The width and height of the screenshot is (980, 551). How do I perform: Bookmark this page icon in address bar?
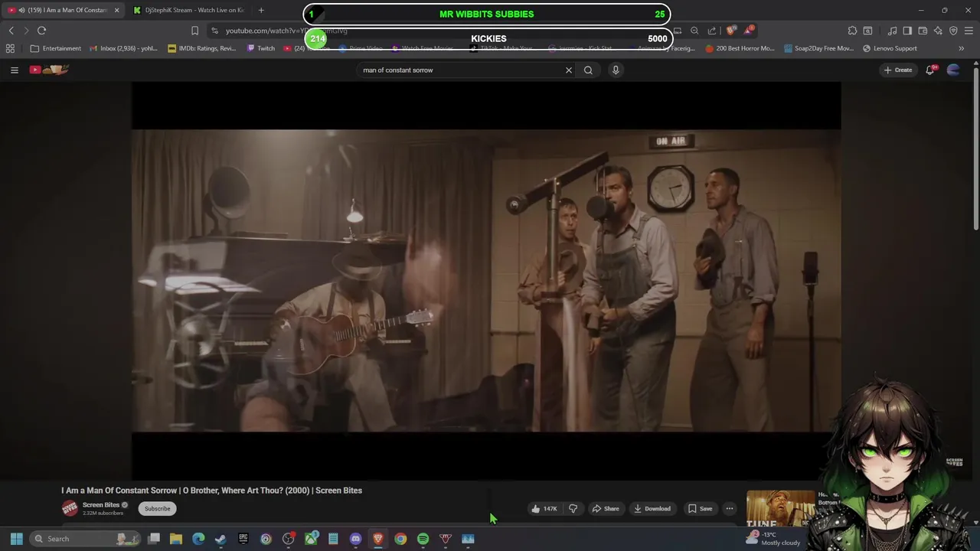point(194,31)
